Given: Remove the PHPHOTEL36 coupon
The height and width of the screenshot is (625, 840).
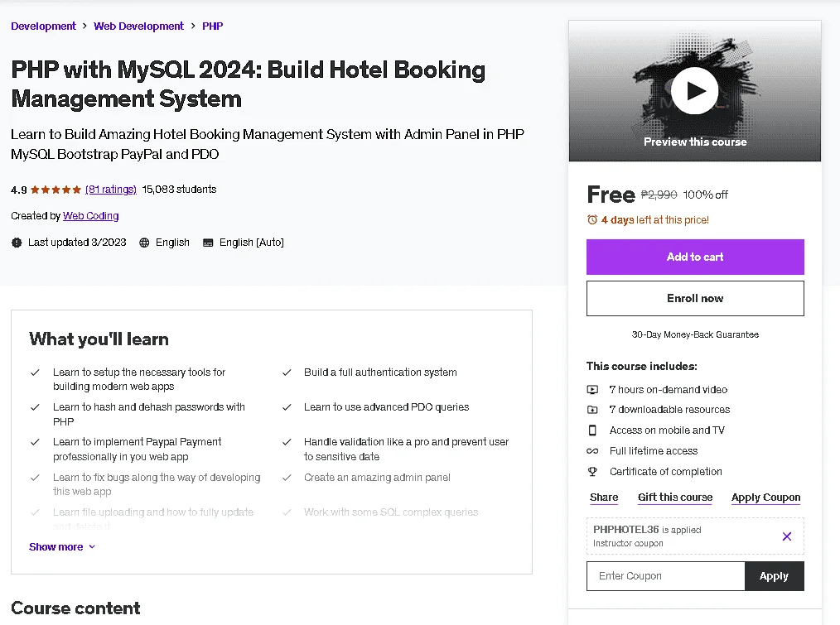Looking at the screenshot, I should [x=786, y=536].
